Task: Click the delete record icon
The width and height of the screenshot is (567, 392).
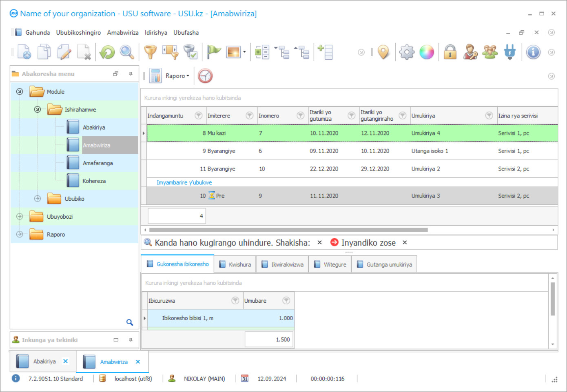Action: click(84, 52)
